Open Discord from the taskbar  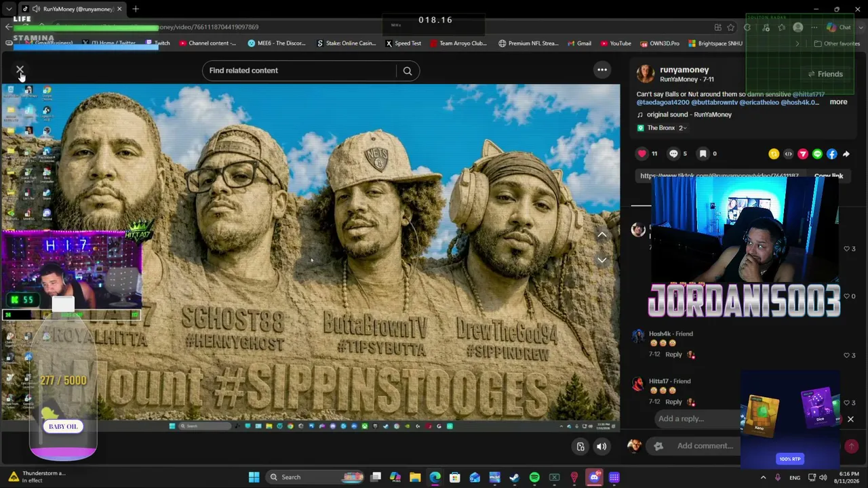pos(594,477)
